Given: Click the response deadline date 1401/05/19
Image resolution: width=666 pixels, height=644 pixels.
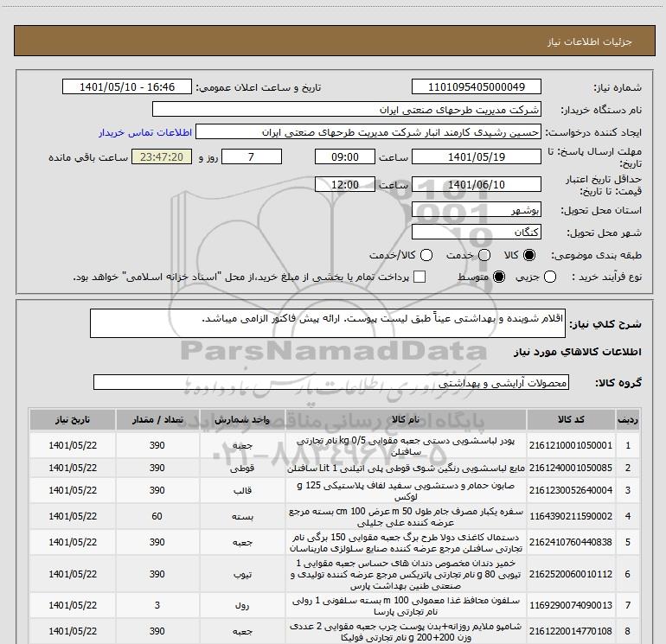Looking at the screenshot, I should click(x=476, y=156).
